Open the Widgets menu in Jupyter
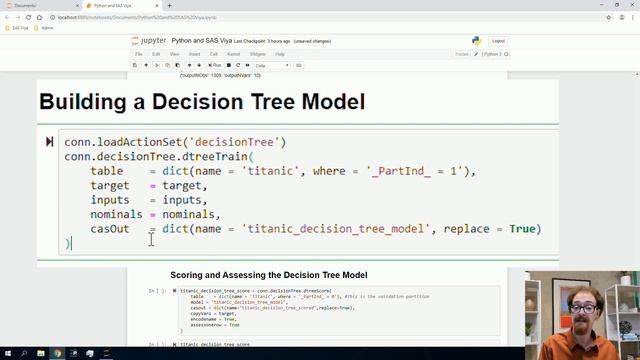The width and height of the screenshot is (640, 360). [258, 54]
